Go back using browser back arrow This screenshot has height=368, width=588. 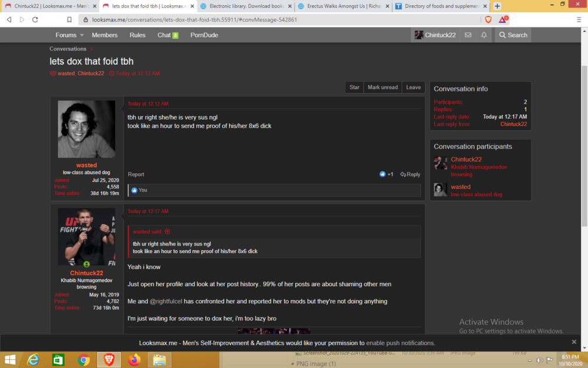coord(9,19)
